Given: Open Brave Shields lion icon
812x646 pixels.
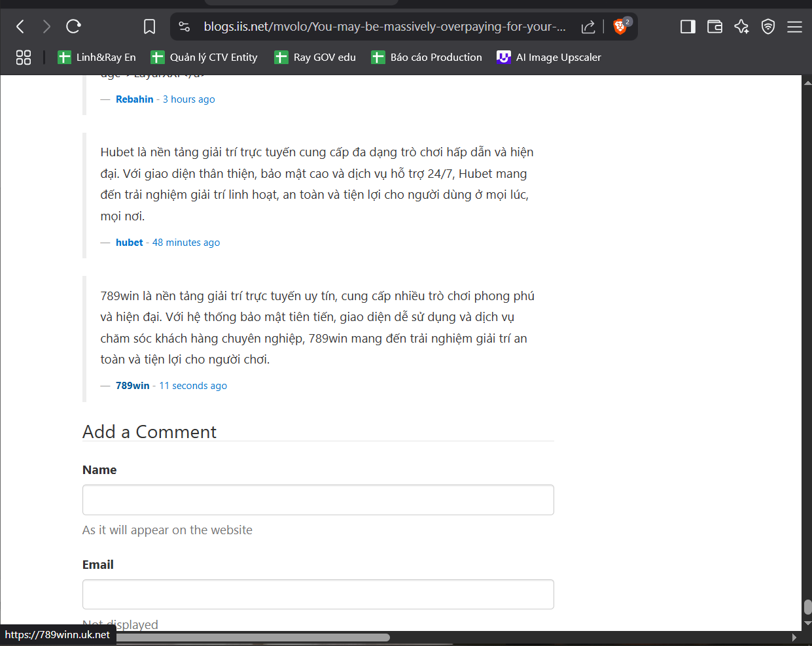Looking at the screenshot, I should tap(620, 27).
